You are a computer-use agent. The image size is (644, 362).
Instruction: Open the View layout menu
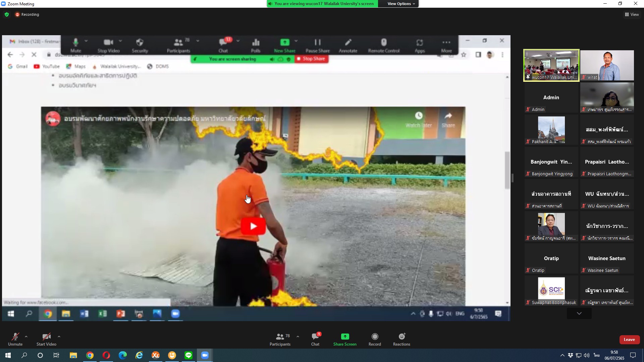tap(632, 14)
